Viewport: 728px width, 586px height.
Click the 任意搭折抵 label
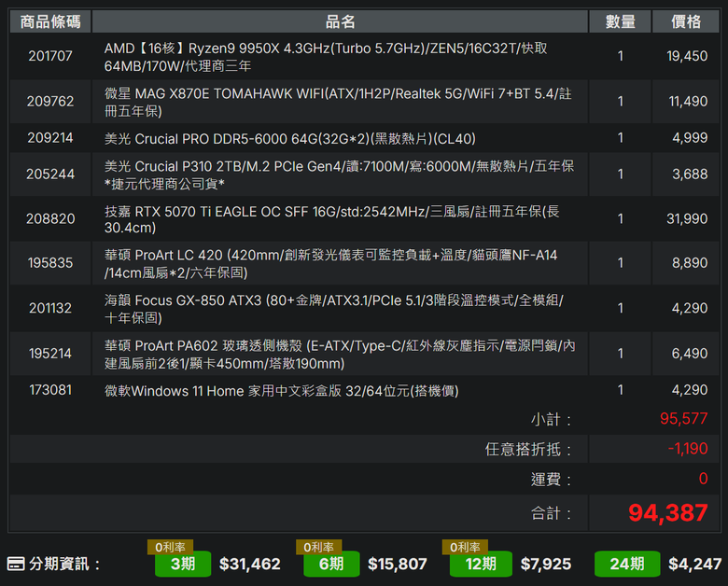[x=528, y=450]
